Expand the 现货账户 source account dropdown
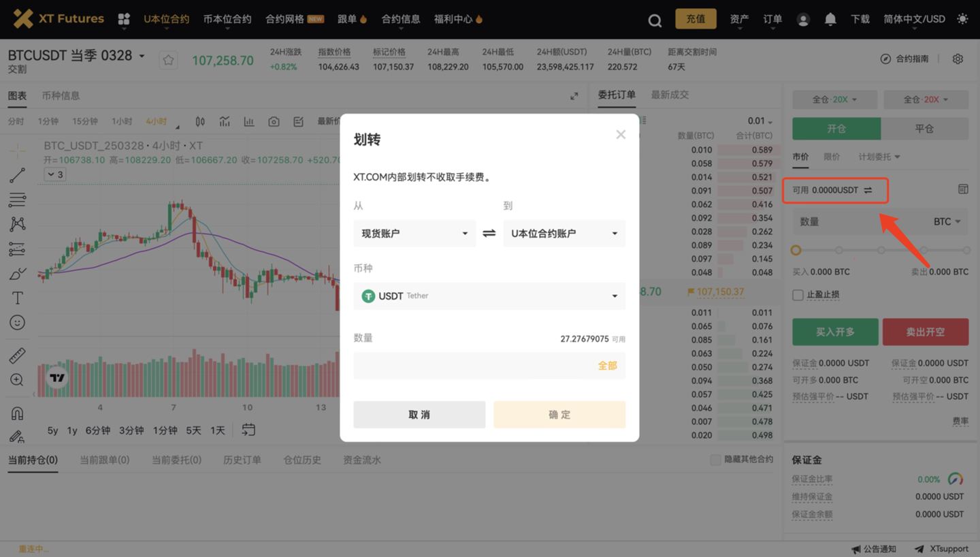Screen dimensions: 980x557 414,234
